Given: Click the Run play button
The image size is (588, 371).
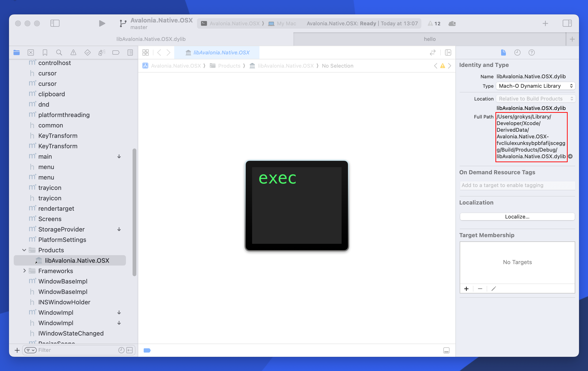Looking at the screenshot, I should (102, 23).
